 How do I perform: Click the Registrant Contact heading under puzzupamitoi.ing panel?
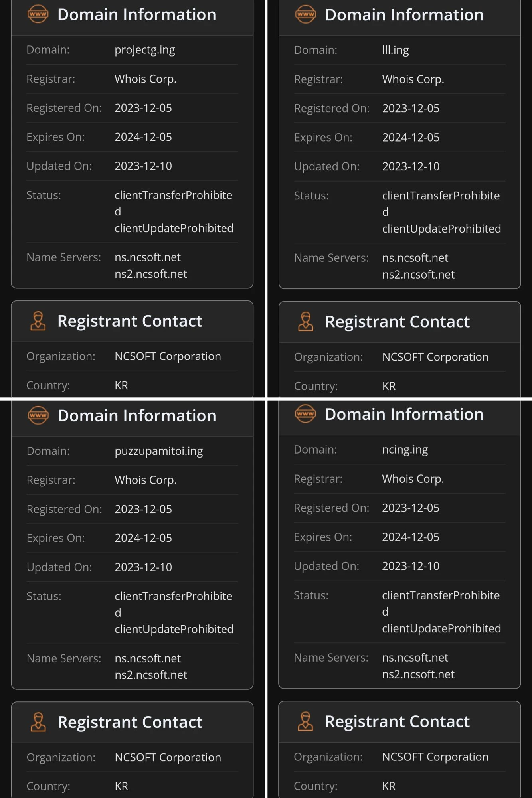tap(130, 722)
